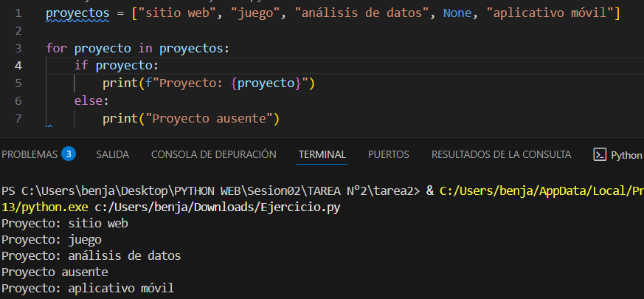Screen dimensions: 644x299
Task: Click the problems count badge showing 3
Action: (x=69, y=154)
